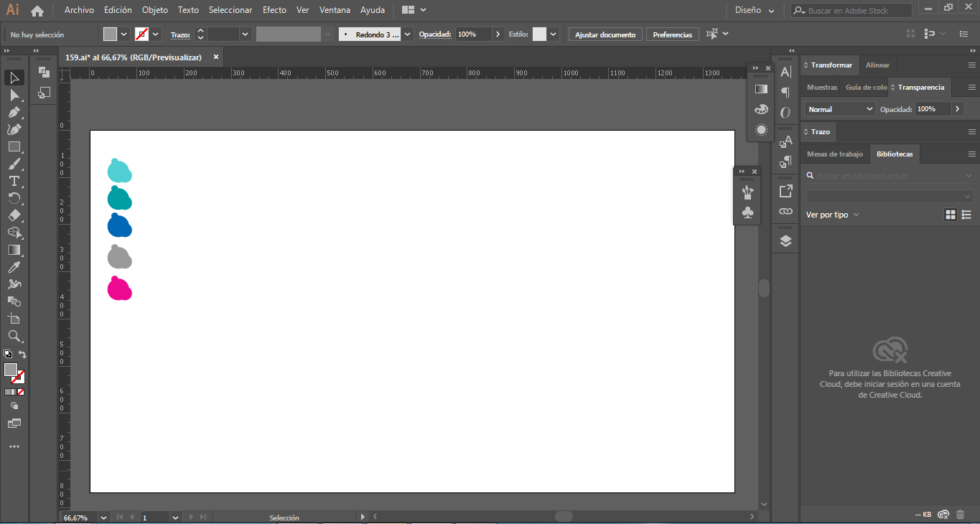The width and height of the screenshot is (980, 524).
Task: Select the Eraser tool
Action: pos(14,215)
